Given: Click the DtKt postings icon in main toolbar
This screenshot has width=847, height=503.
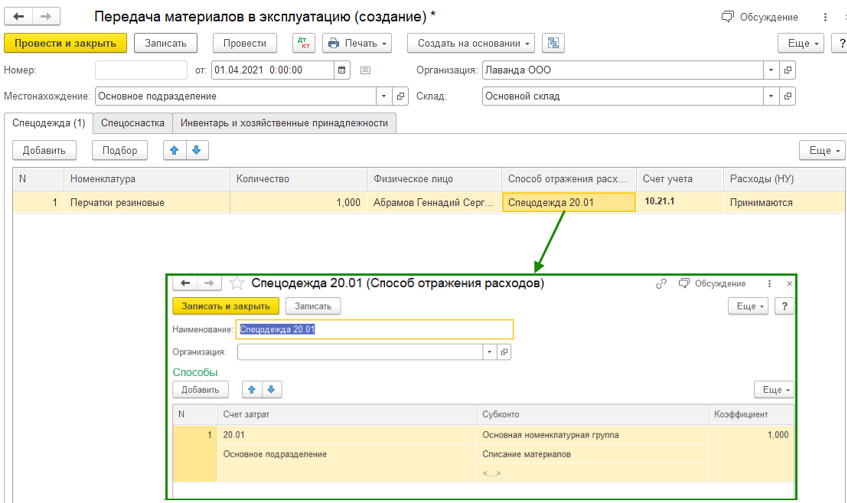Looking at the screenshot, I should (x=303, y=43).
